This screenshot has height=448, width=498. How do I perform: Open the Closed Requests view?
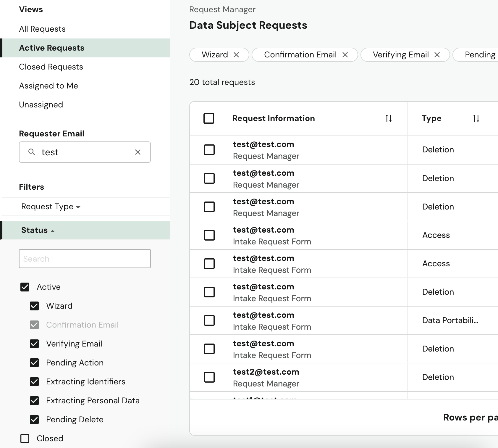point(51,67)
